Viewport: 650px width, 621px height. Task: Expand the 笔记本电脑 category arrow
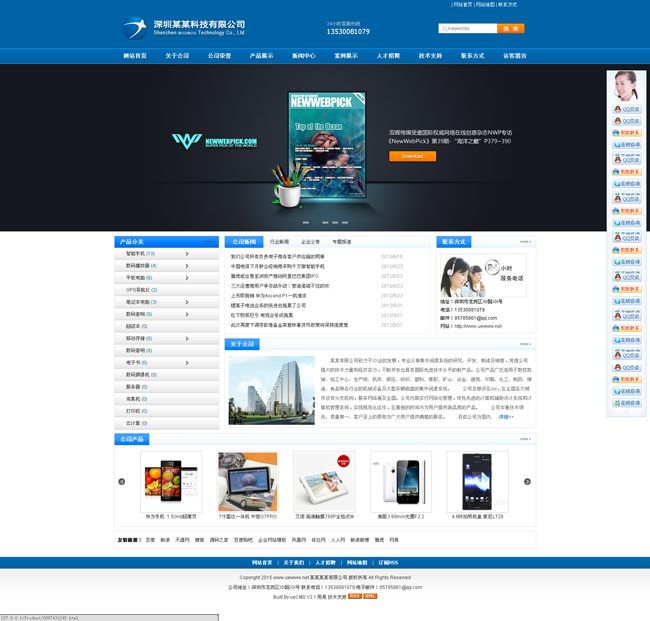pyautogui.click(x=187, y=302)
